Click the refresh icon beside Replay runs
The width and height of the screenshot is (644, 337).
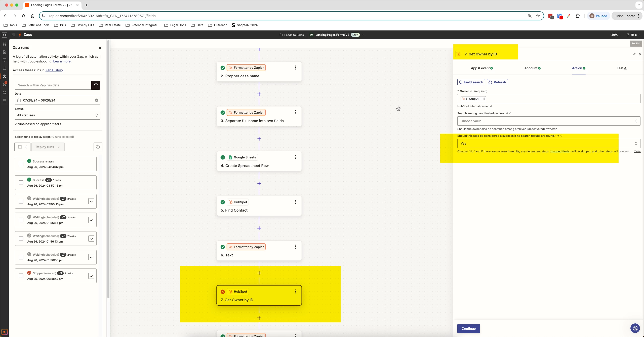pos(98,147)
